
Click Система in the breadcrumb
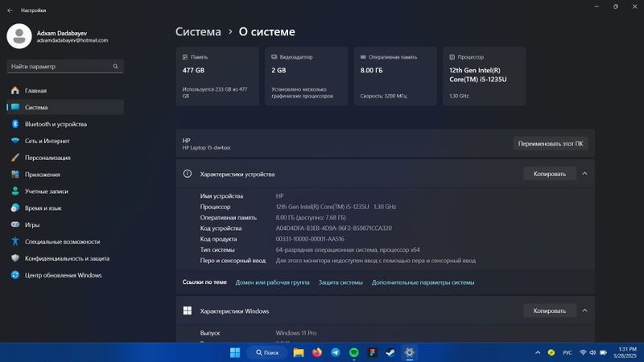(x=198, y=31)
